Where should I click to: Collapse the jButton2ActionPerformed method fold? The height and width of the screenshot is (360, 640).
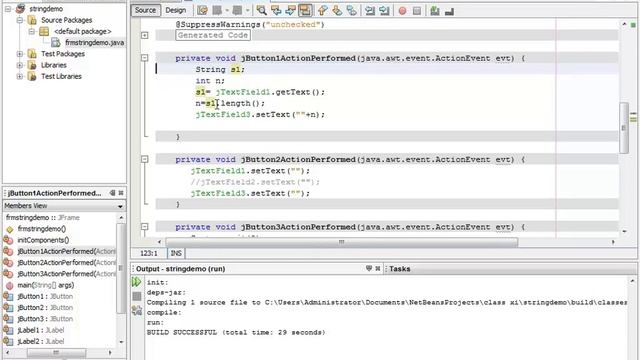point(144,159)
